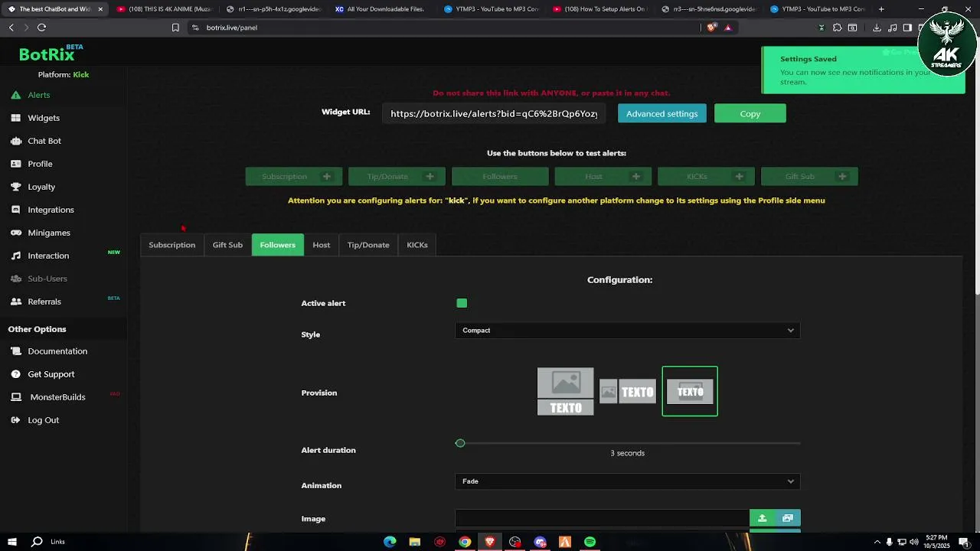Image resolution: width=980 pixels, height=551 pixels.
Task: Select image-above-text provision layout
Action: [x=565, y=392]
